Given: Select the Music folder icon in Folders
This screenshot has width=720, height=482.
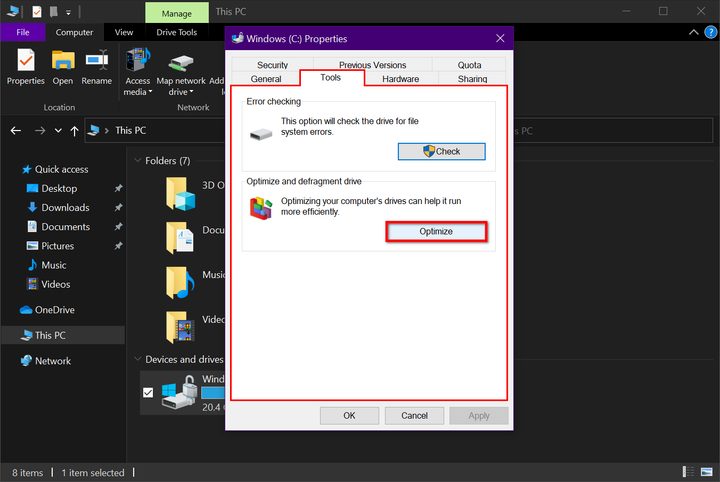Looking at the screenshot, I should click(180, 282).
